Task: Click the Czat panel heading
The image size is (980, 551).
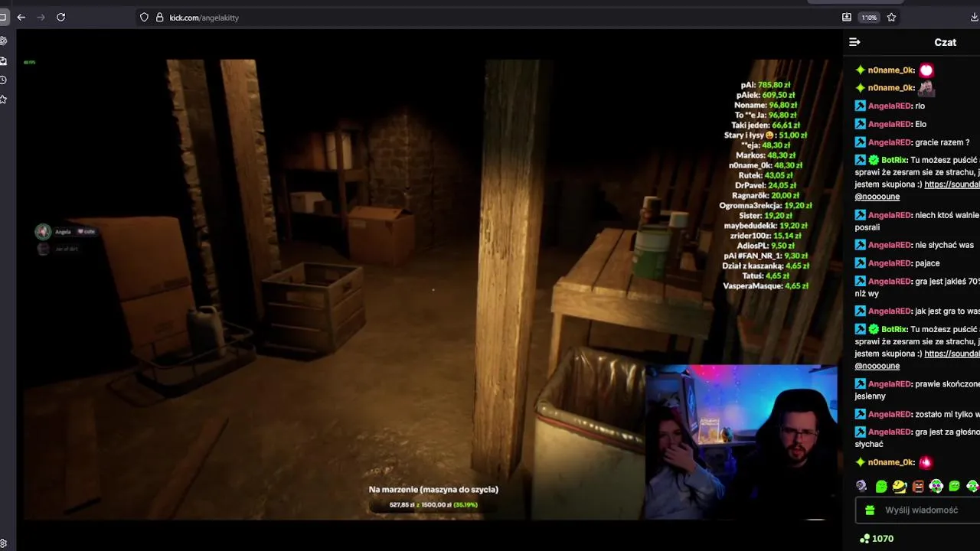Action: [945, 42]
